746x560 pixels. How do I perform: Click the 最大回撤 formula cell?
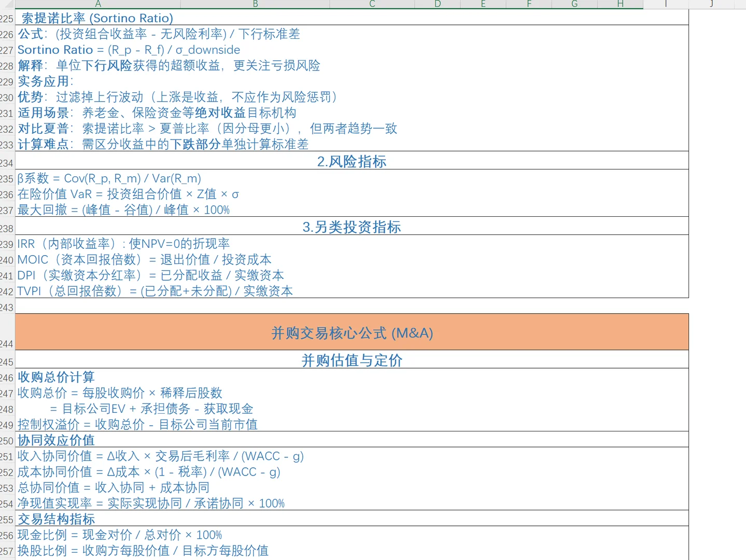tap(123, 209)
